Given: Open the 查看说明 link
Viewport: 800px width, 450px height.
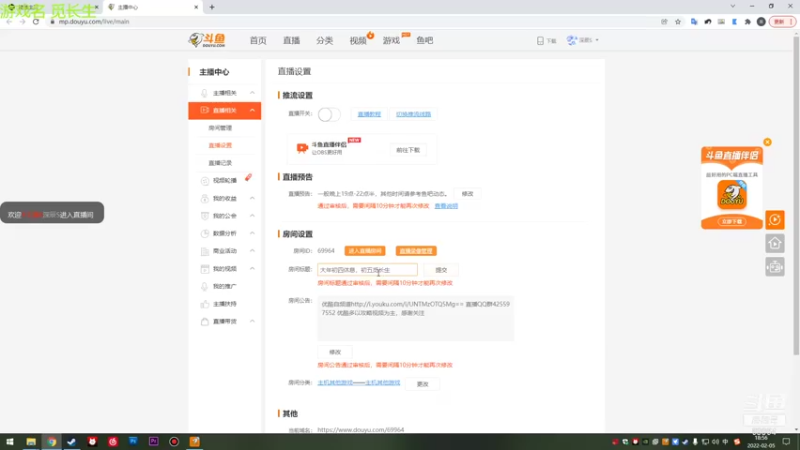Looking at the screenshot, I should 446,206.
